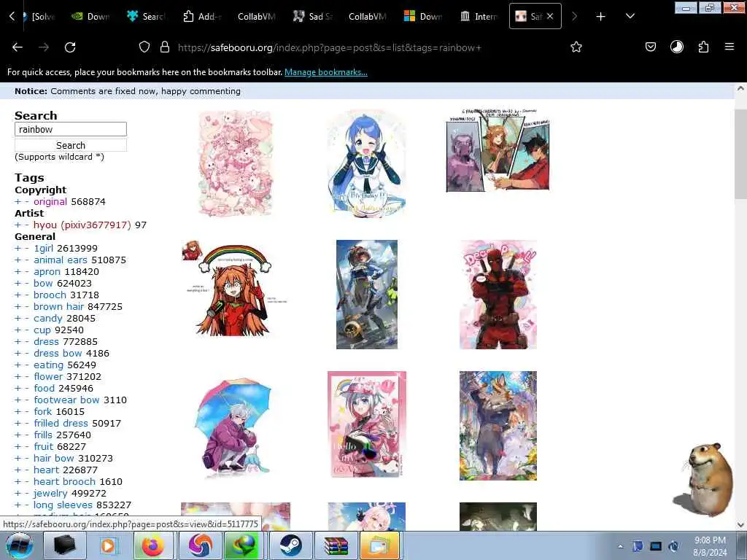This screenshot has width=747, height=560.
Task: Go back using browser back arrow
Action: [18, 47]
